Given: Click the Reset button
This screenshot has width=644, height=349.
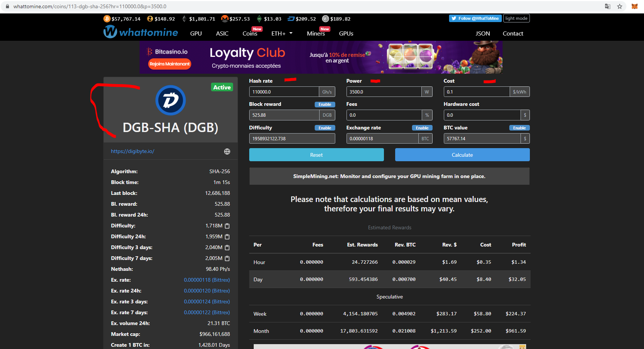Looking at the screenshot, I should pyautogui.click(x=317, y=155).
